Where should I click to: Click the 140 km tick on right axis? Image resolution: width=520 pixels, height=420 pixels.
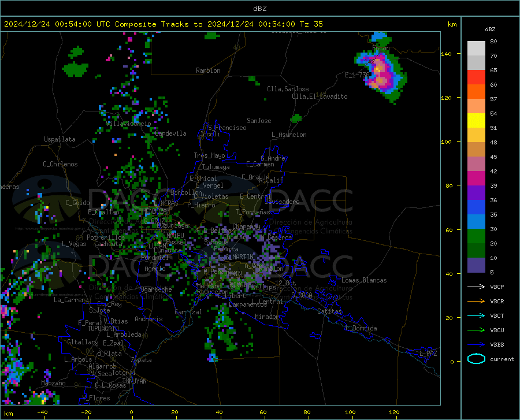(x=446, y=54)
